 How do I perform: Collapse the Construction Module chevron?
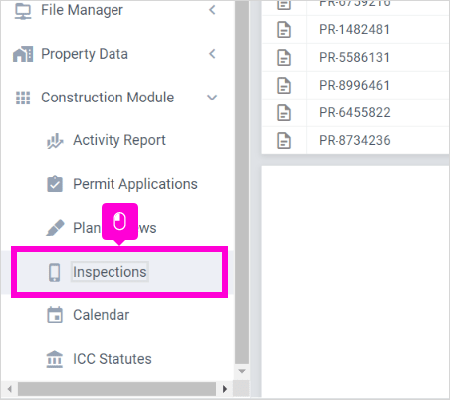tap(212, 98)
